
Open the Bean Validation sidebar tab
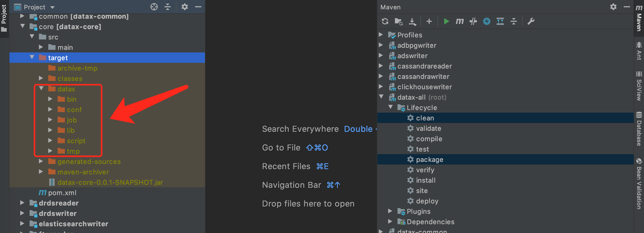pos(639,183)
